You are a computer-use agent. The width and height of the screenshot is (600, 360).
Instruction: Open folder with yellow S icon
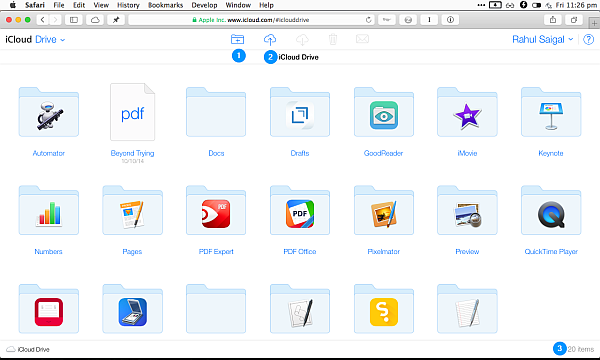point(383,309)
